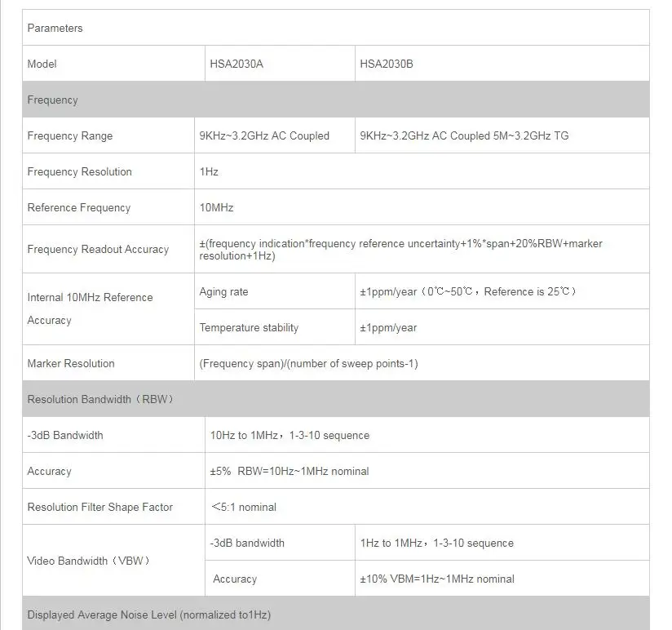Click the Parameters header cell

[x=335, y=28]
